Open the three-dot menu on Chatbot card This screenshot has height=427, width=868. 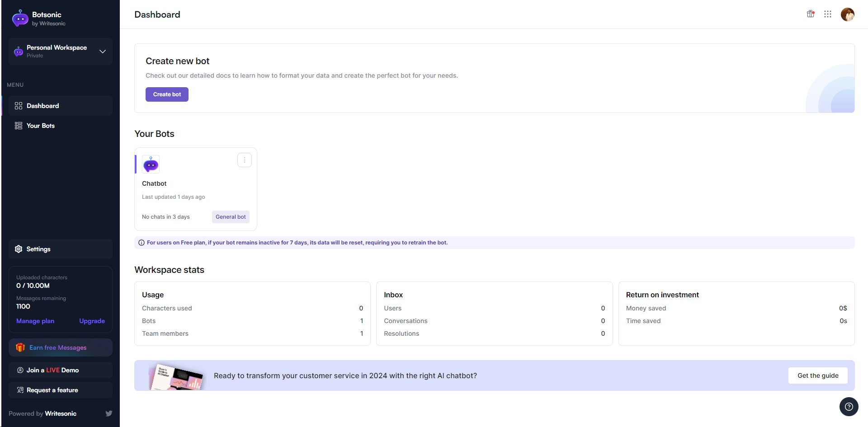(x=245, y=160)
